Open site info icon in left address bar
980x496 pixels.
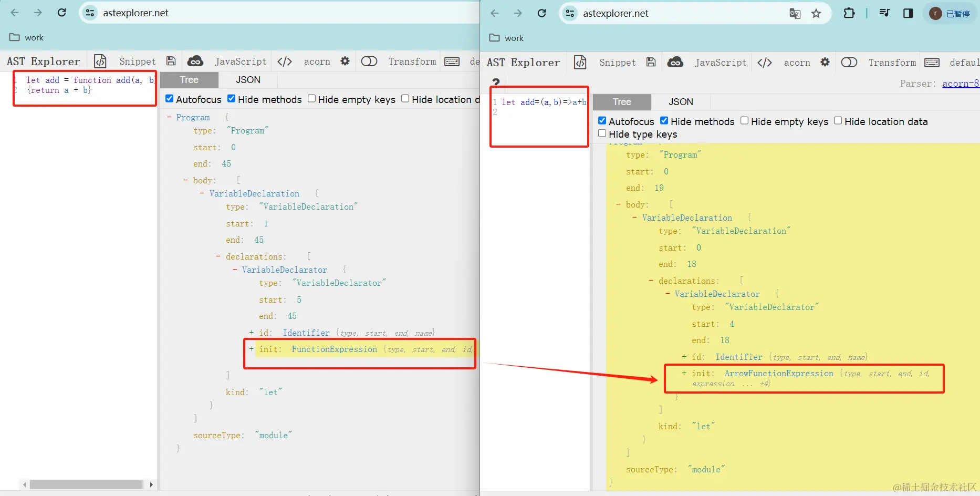[x=90, y=13]
